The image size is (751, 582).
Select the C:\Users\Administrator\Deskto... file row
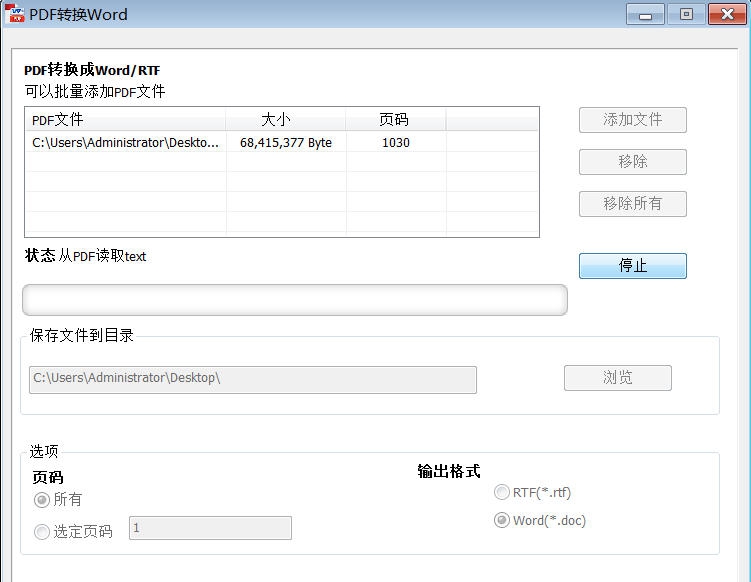coord(282,142)
